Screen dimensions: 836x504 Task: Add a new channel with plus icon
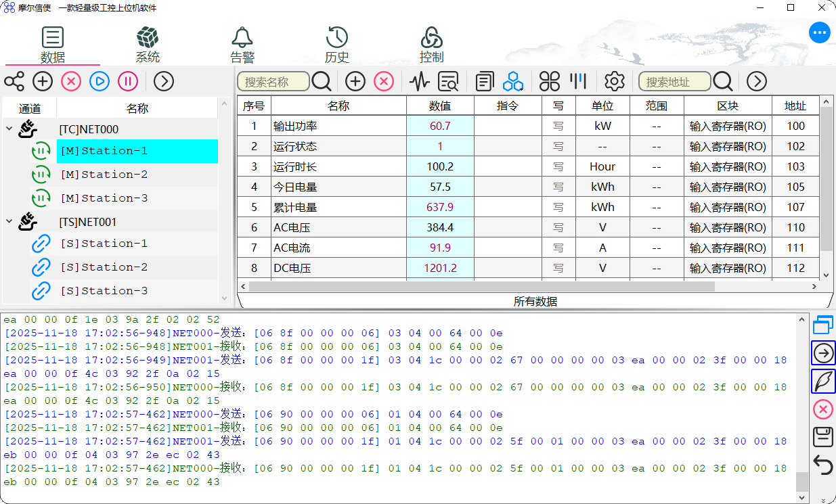[x=43, y=82]
